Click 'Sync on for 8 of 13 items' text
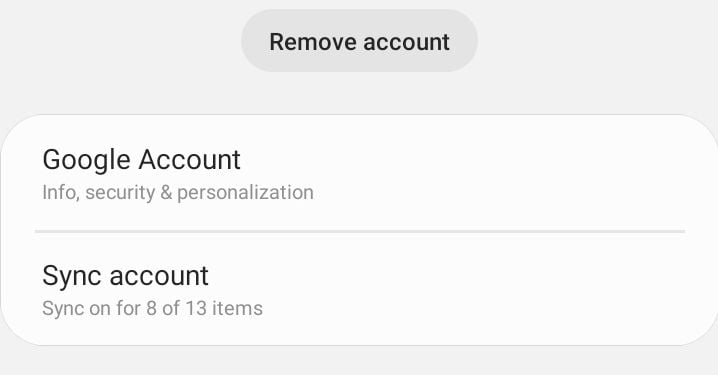 click(x=152, y=308)
